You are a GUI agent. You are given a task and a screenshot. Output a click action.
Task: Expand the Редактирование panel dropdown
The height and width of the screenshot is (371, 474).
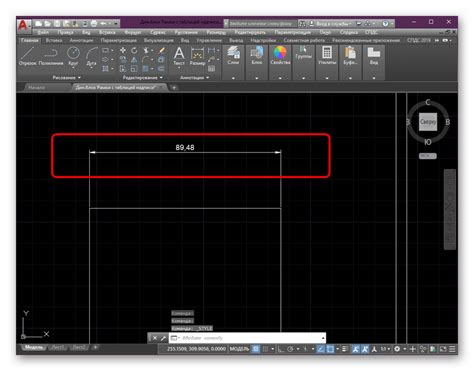143,78
